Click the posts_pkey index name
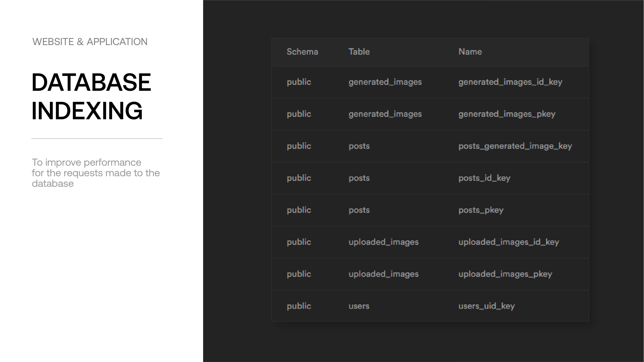Screen dimensions: 644x362 tap(481, 210)
